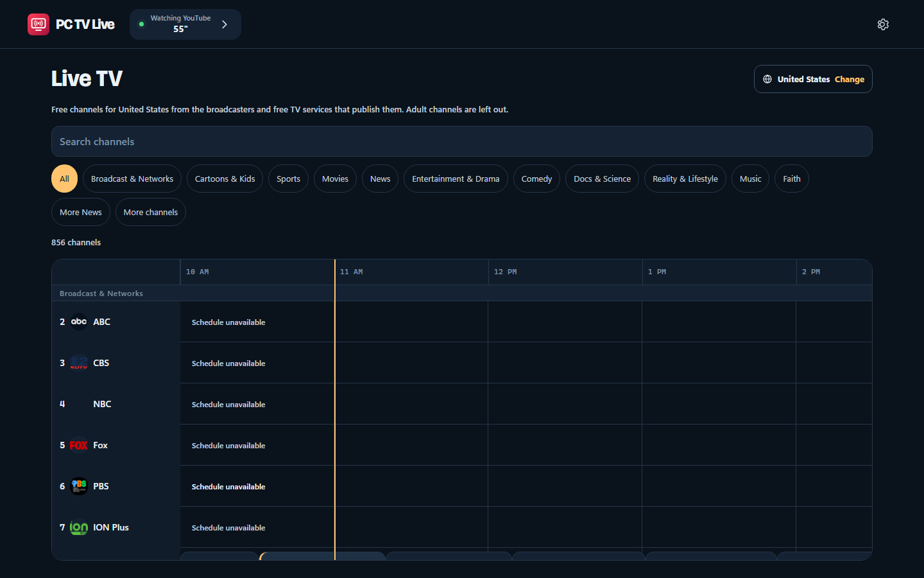This screenshot has height=578, width=924.
Task: Open the More News filter
Action: [81, 212]
